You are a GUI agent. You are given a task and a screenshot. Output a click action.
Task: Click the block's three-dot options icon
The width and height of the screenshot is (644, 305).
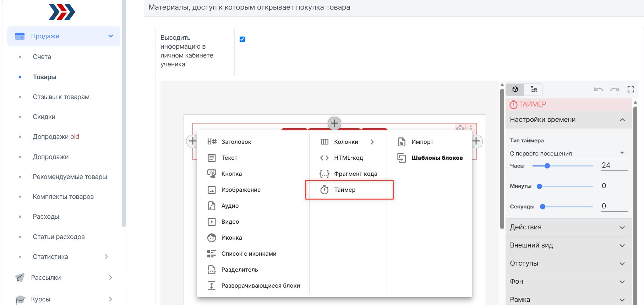click(471, 127)
